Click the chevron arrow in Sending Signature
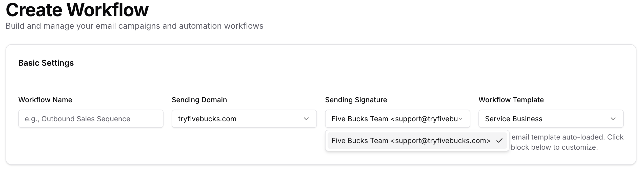Viewport: 644px width, 172px height. tap(461, 119)
